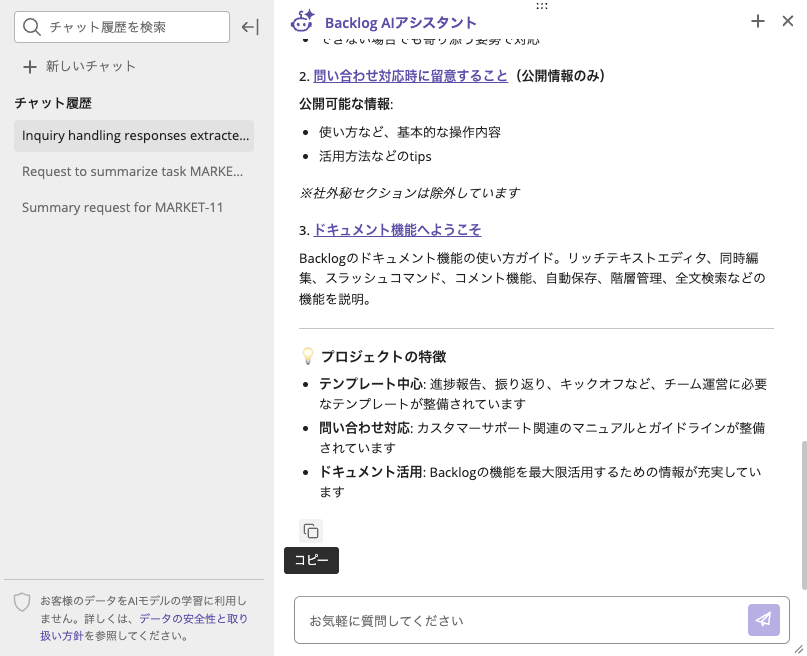Open link 問い合わせ対応時に留意すること
807x656 pixels.
point(410,76)
